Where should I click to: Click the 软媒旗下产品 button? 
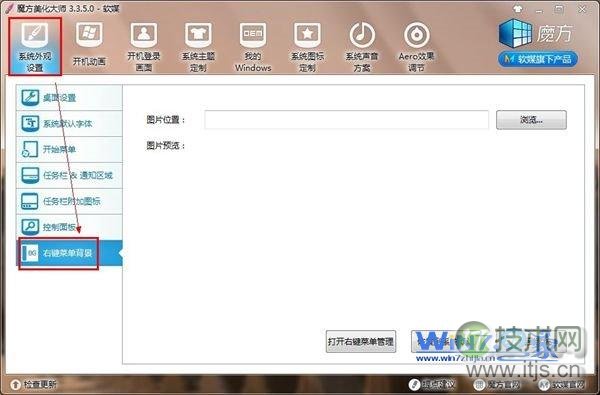(x=538, y=59)
